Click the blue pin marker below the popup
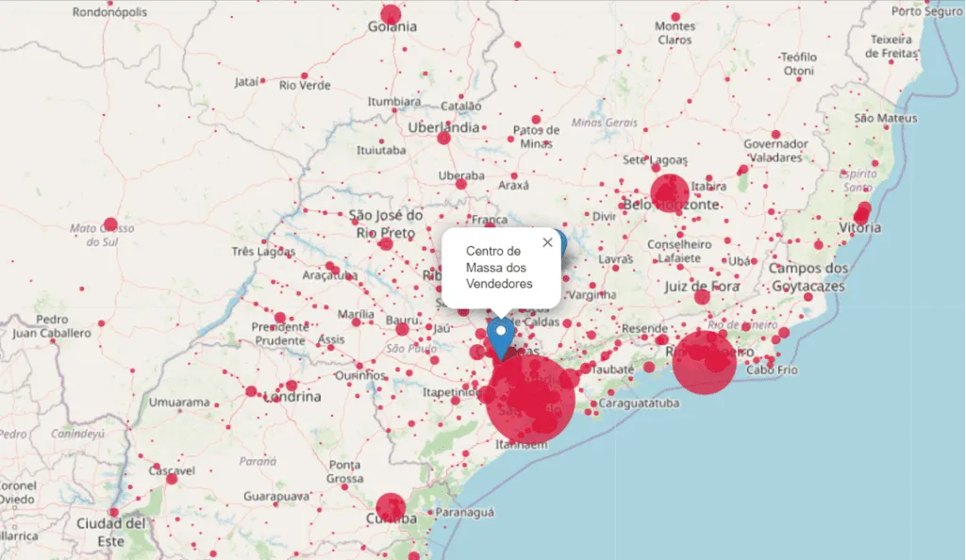 [501, 338]
